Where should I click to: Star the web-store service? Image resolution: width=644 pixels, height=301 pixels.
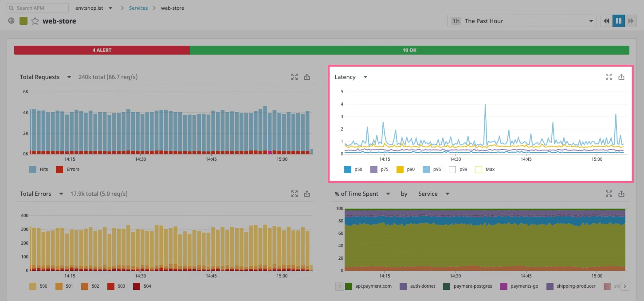35,21
